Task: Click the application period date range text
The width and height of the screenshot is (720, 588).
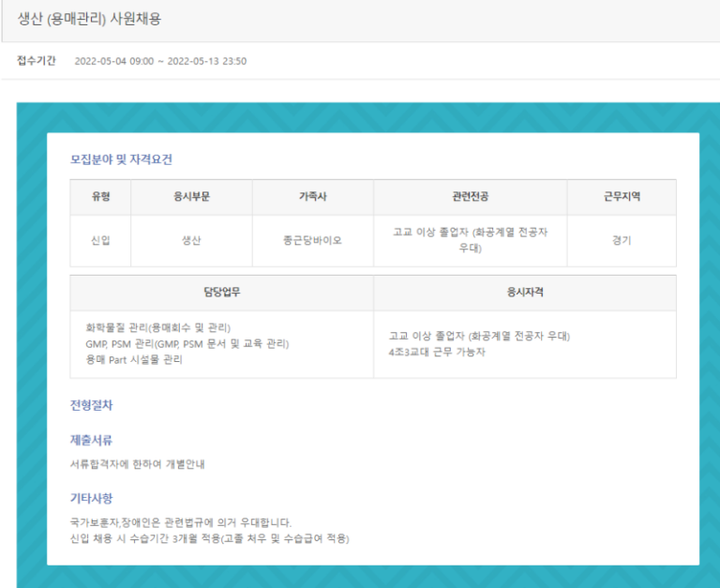Action: [x=160, y=61]
